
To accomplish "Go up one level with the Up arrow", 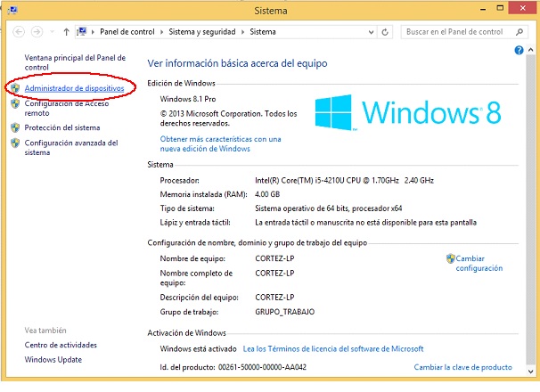I will [66, 32].
